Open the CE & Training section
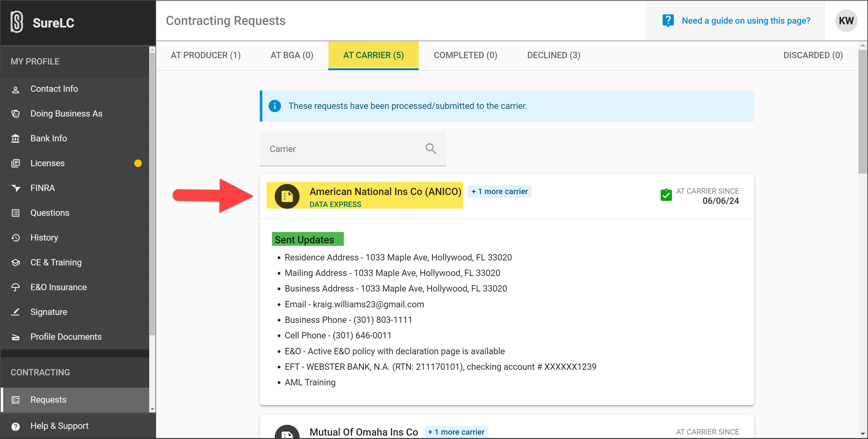 click(x=56, y=262)
